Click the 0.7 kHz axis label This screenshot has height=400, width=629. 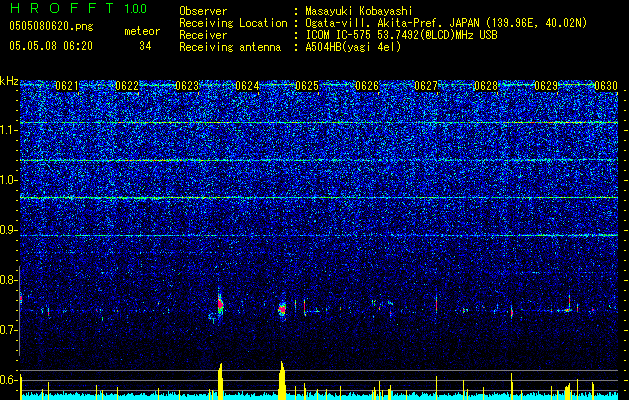[x=8, y=330]
